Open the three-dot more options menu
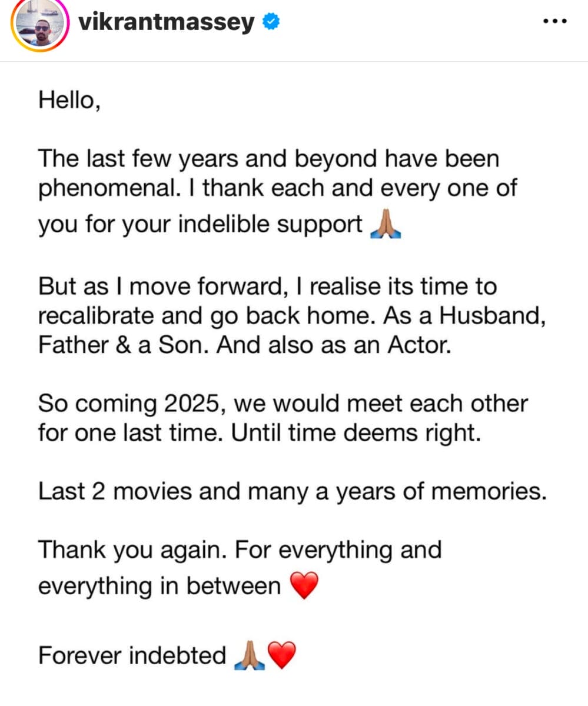 point(554,22)
